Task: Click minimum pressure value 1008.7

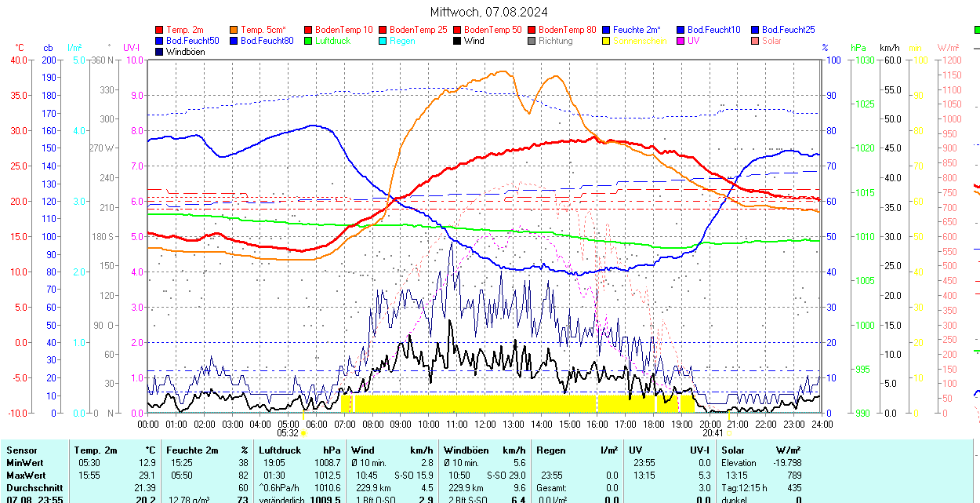Action: click(327, 463)
